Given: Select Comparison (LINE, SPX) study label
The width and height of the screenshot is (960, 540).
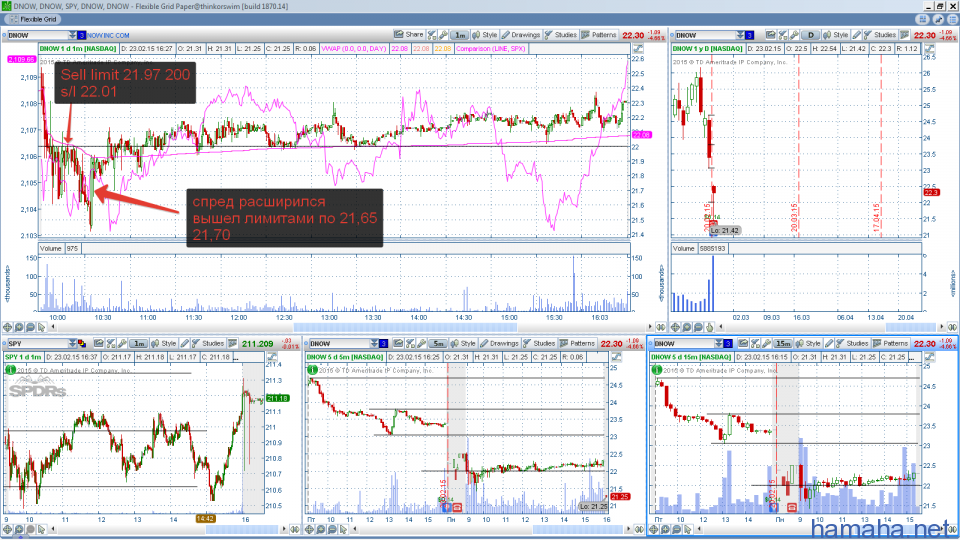Looking at the screenshot, I should 490,48.
